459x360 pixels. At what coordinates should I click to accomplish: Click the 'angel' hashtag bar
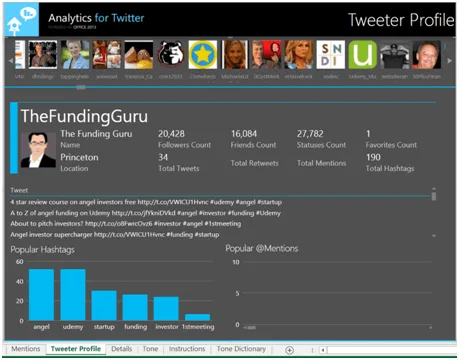[41, 295]
